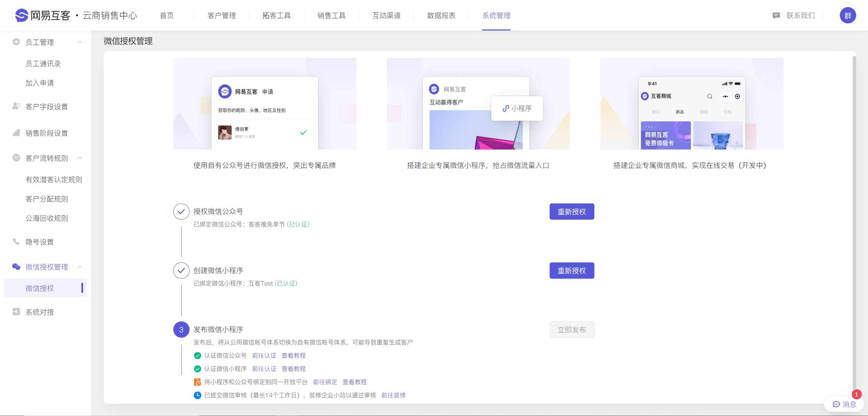Click the 销售阶段设置 bar icon
The image size is (868, 416).
click(16, 133)
